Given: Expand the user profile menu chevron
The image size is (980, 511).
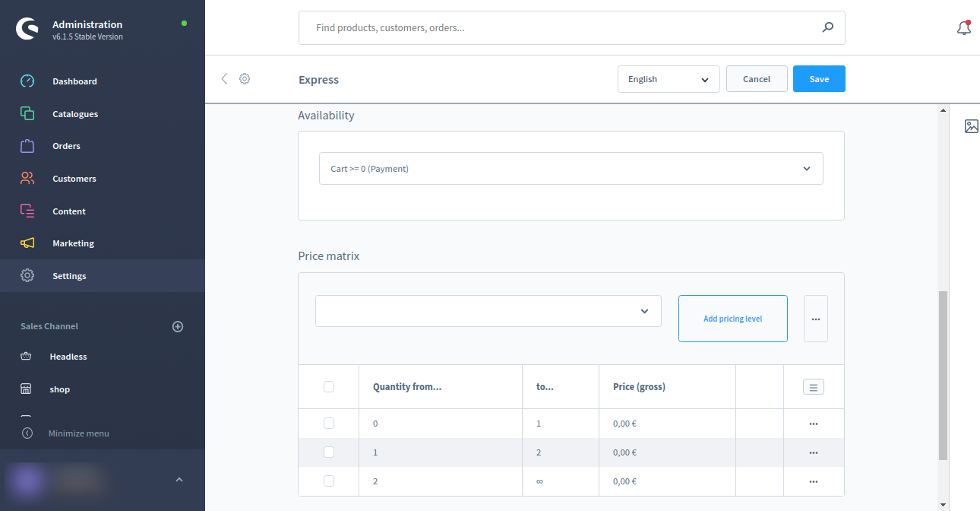Looking at the screenshot, I should [179, 480].
